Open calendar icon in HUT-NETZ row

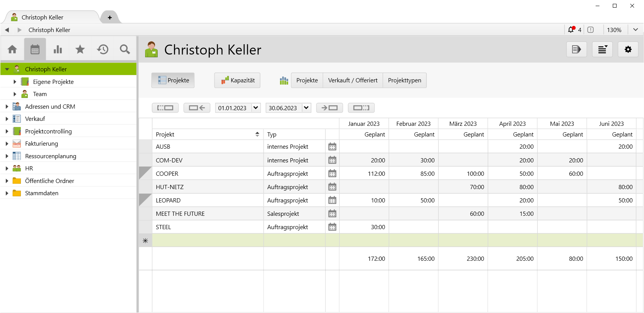click(332, 187)
